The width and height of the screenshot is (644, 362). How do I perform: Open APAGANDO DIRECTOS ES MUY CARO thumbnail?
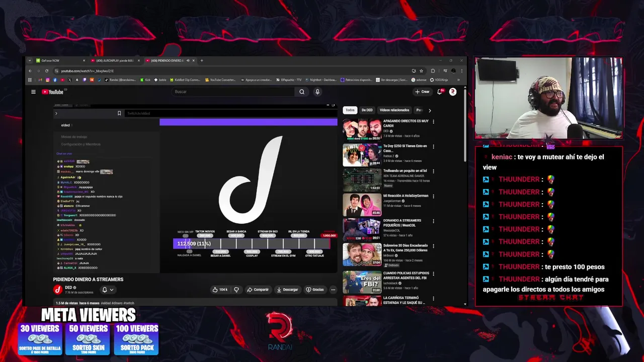point(362,130)
